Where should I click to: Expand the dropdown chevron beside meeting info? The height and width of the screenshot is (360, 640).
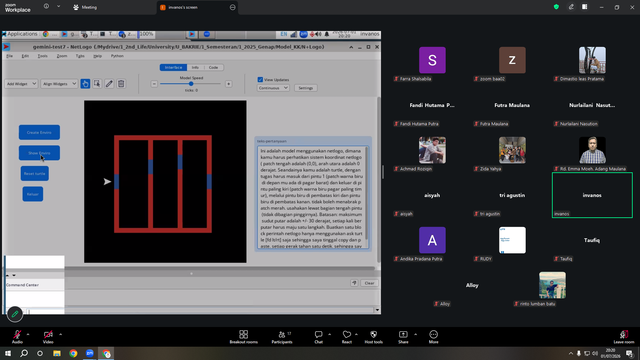58,6
